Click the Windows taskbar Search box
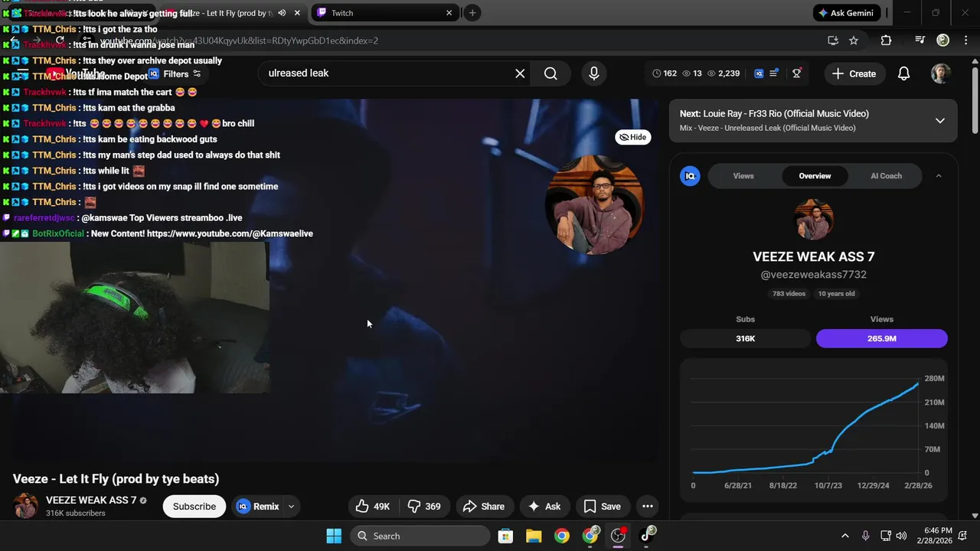 [x=420, y=536]
